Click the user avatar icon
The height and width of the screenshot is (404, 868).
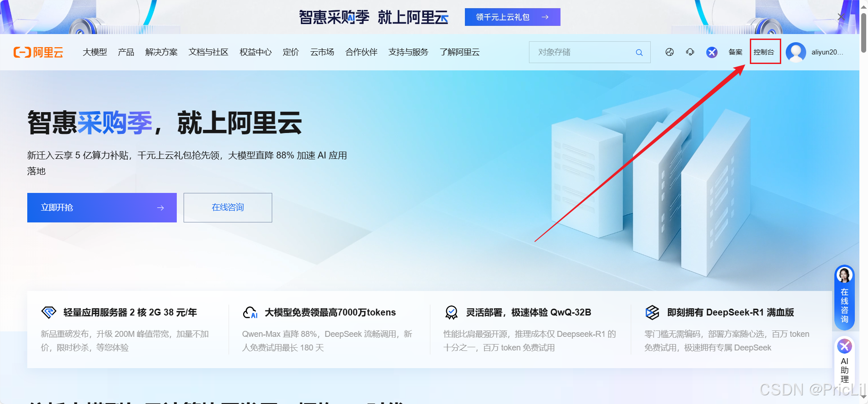pos(796,52)
